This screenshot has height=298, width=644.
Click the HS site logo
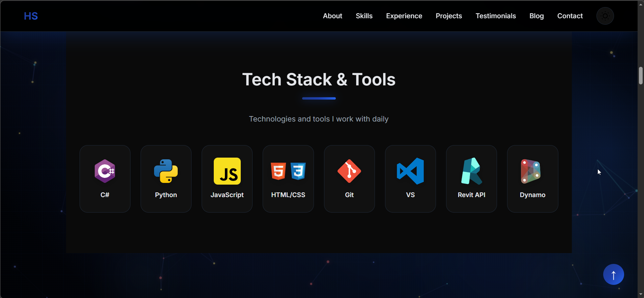tap(31, 16)
